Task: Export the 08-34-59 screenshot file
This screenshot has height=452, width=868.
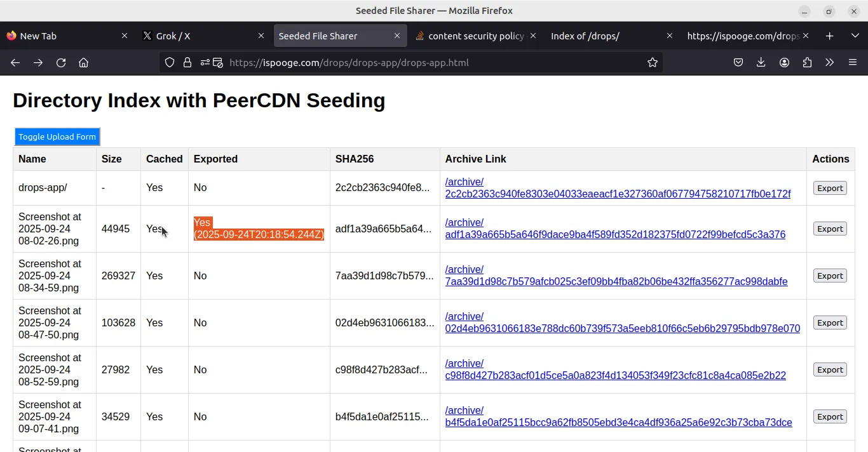Action: coord(829,276)
